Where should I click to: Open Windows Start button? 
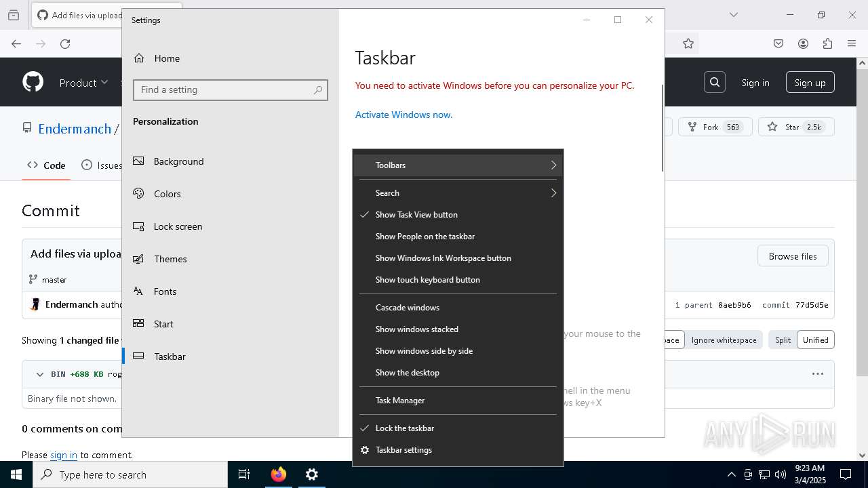click(x=16, y=474)
